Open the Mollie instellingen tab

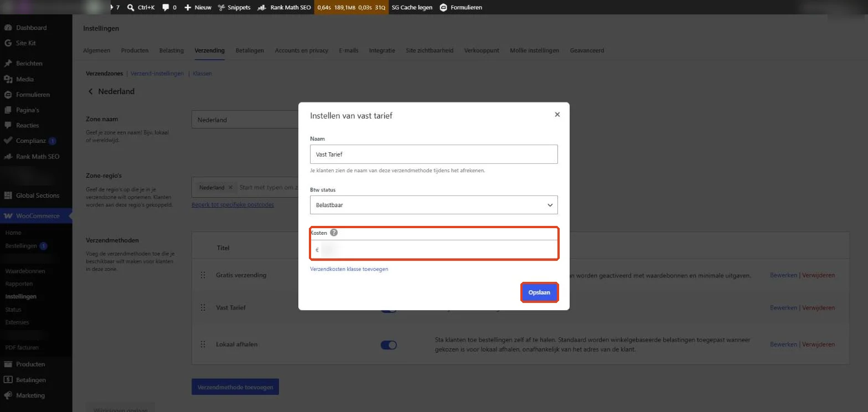click(535, 50)
